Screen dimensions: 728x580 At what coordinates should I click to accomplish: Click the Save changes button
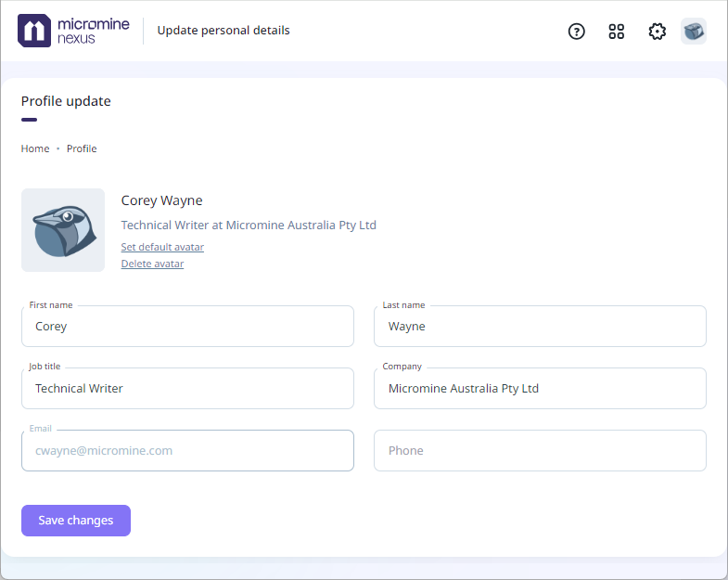point(76,521)
